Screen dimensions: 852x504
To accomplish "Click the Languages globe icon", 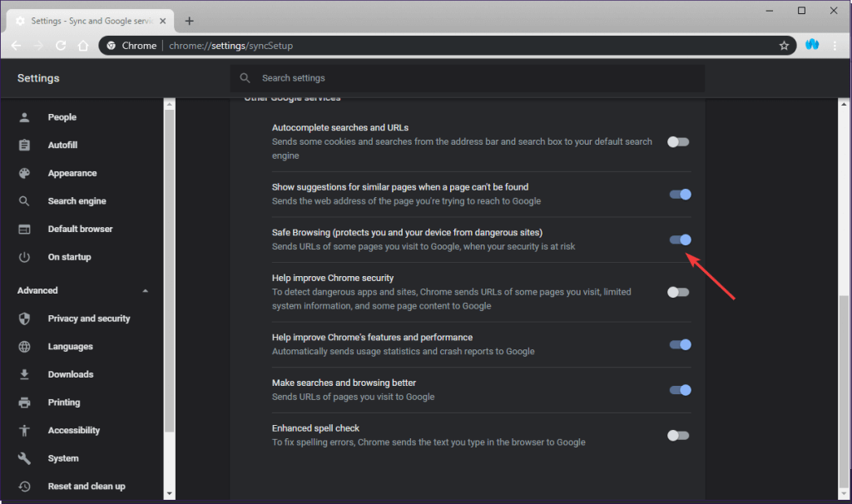I will pos(24,347).
